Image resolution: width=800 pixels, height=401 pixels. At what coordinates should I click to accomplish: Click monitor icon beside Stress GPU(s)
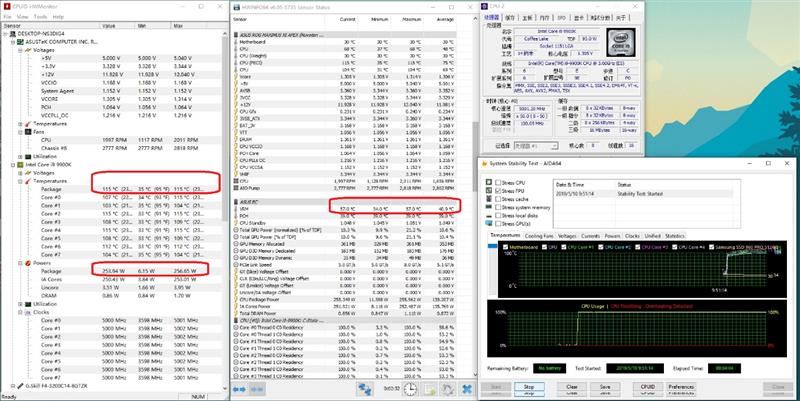tap(489, 223)
